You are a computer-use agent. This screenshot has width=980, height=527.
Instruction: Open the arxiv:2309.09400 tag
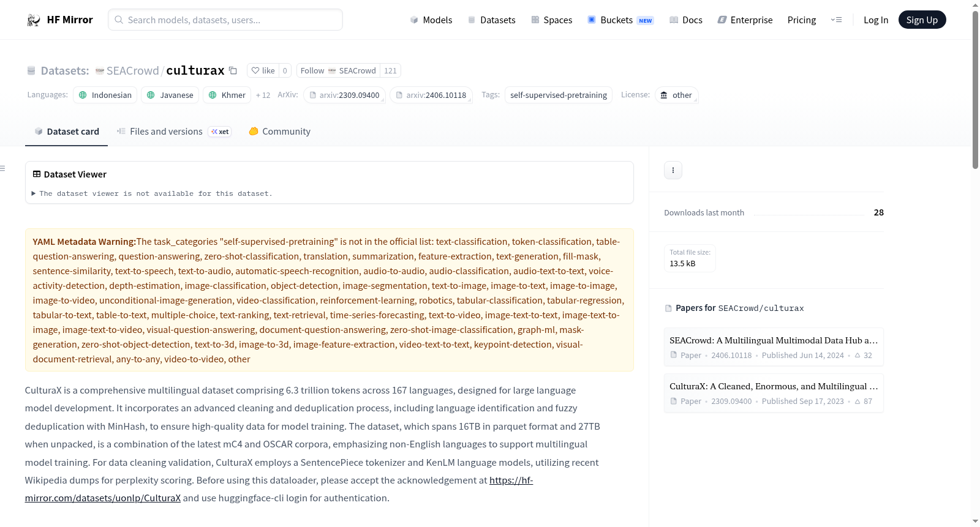tap(344, 95)
